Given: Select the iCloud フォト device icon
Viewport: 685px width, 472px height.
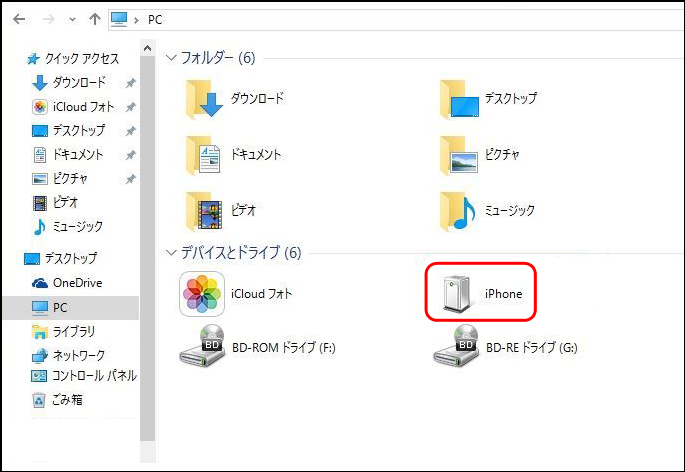Looking at the screenshot, I should tap(202, 294).
